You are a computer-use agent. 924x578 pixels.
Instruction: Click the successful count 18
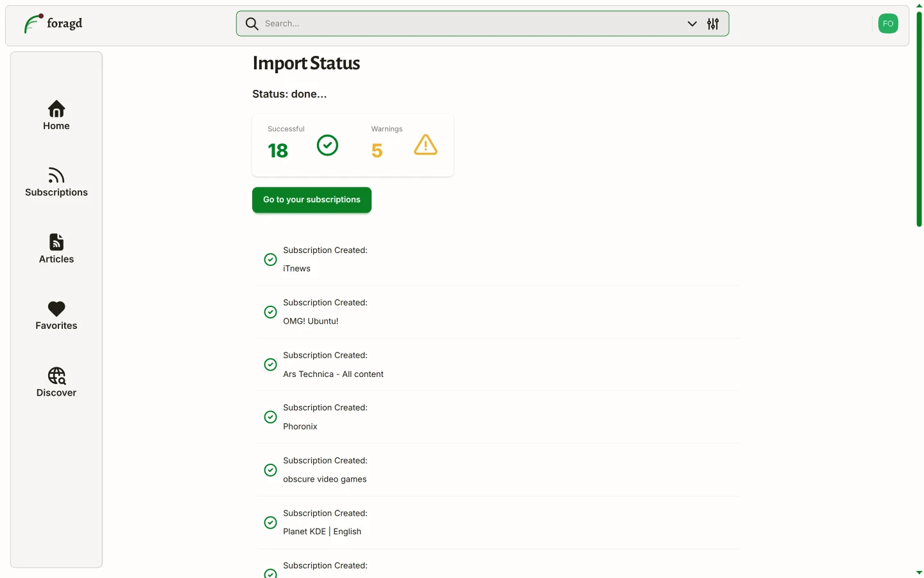pyautogui.click(x=278, y=150)
